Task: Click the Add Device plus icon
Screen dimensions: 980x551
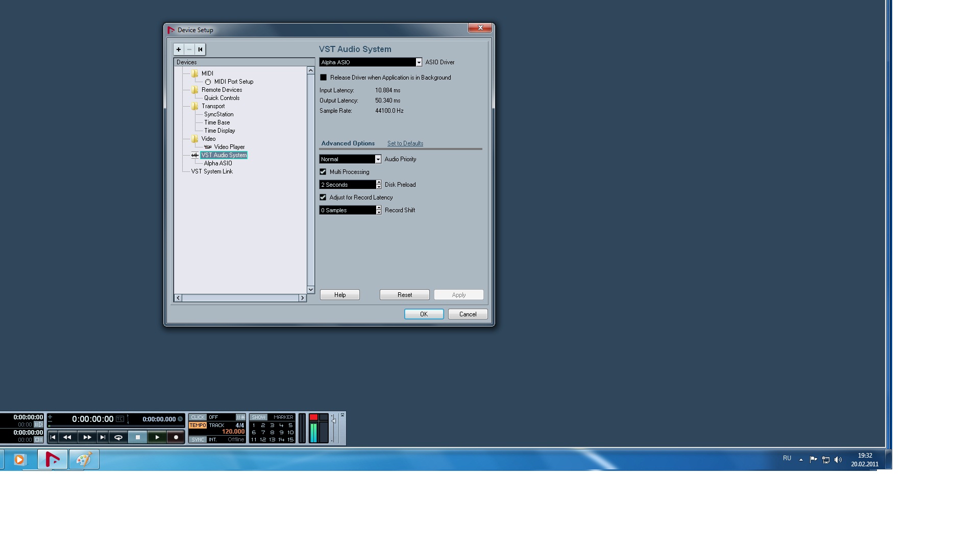Action: [x=179, y=49]
